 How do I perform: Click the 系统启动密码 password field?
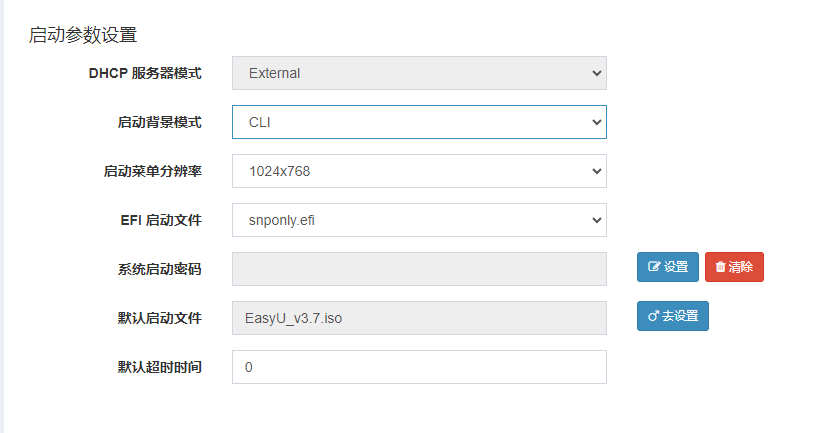pos(419,269)
